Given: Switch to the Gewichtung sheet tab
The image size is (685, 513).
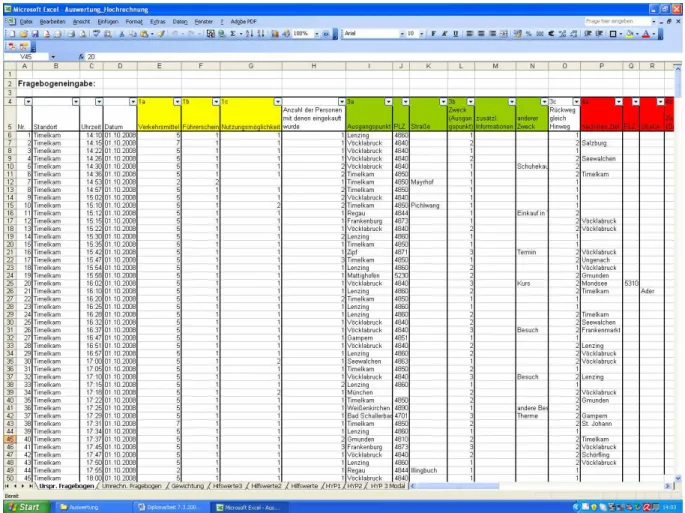Looking at the screenshot, I should pos(187,486).
